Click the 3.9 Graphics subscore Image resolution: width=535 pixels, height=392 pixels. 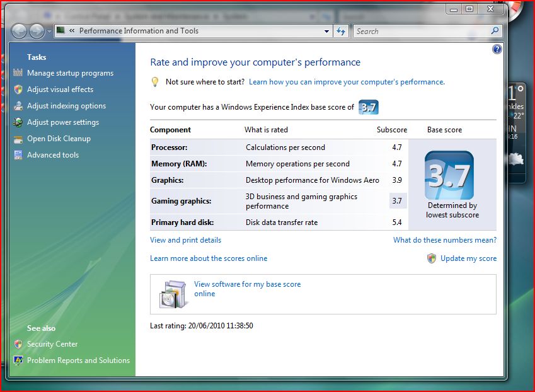click(x=397, y=180)
